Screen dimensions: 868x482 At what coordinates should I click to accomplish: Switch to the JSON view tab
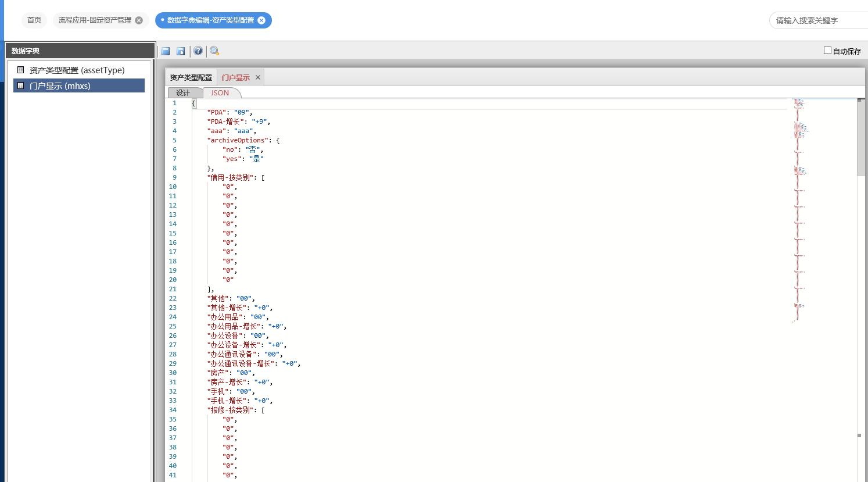pos(220,93)
